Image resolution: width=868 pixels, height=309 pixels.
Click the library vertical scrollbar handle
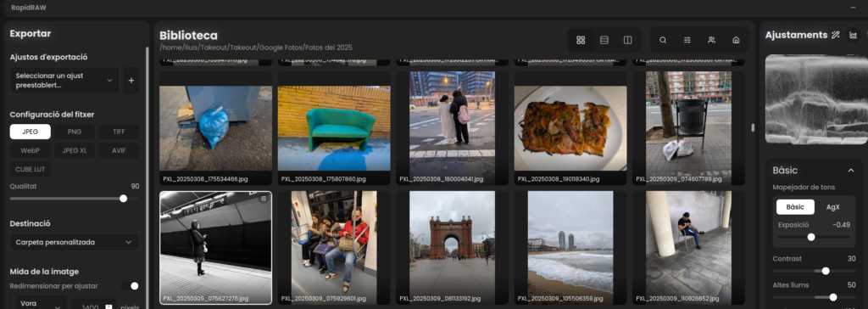click(x=753, y=127)
